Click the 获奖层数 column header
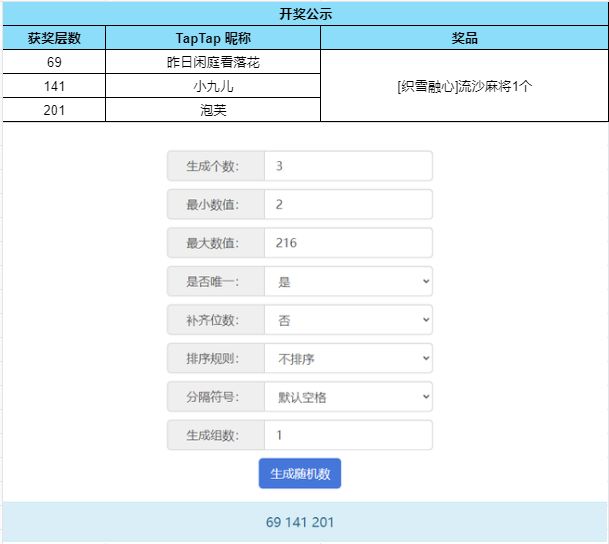 click(x=54, y=38)
